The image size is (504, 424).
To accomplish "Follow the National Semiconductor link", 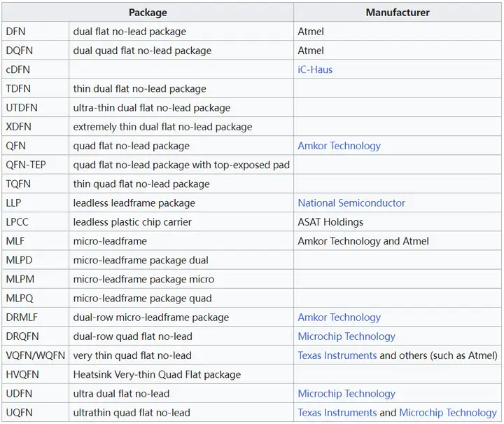I will point(351,203).
